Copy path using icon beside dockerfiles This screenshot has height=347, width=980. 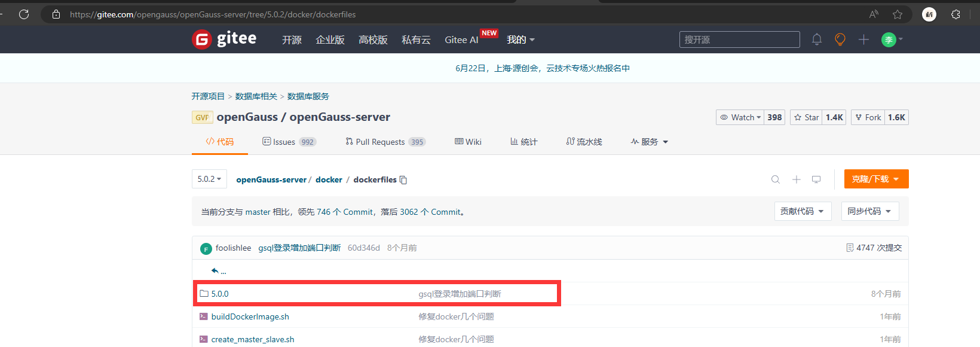(403, 179)
